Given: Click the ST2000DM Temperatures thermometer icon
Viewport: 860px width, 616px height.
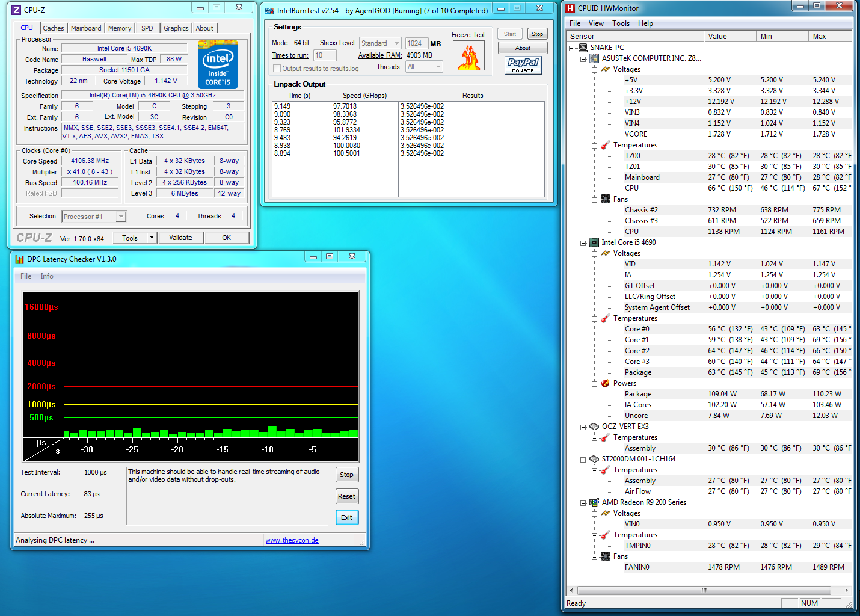Looking at the screenshot, I should (606, 470).
